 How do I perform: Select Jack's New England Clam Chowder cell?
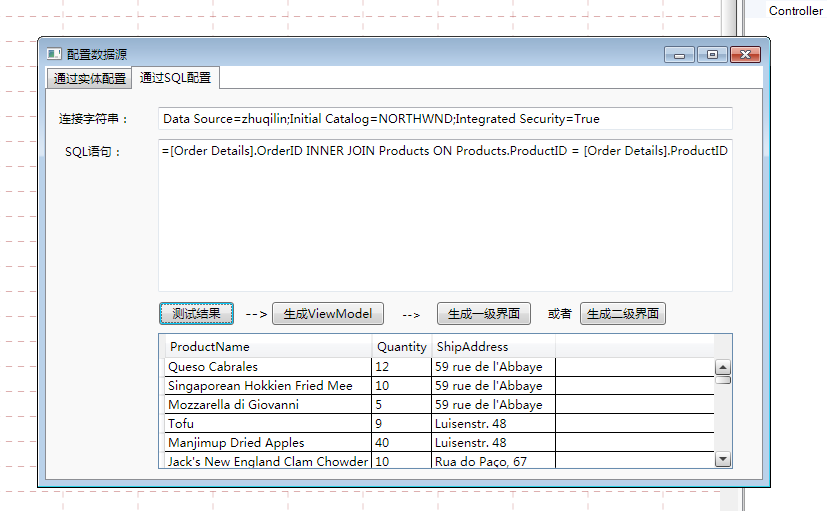coord(268,461)
